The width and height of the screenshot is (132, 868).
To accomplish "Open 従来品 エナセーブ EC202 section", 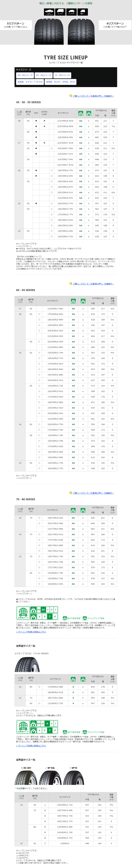I will pos(30,82).
